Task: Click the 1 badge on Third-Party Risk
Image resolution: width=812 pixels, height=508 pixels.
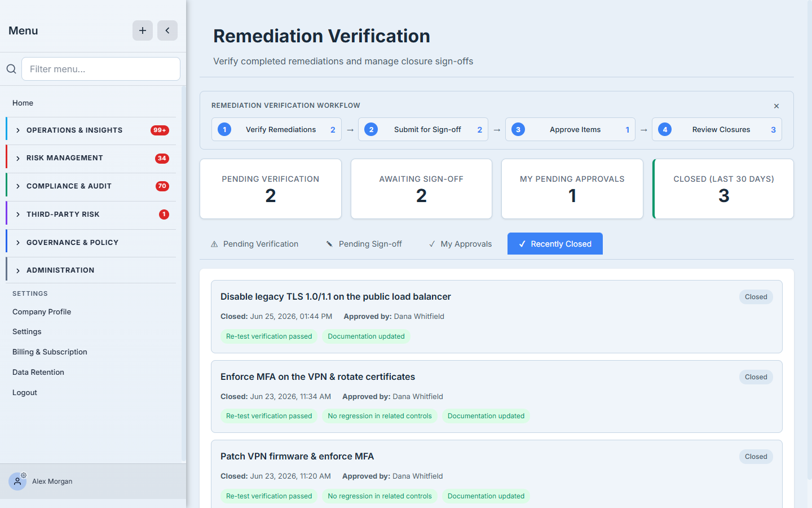Action: [x=164, y=214]
